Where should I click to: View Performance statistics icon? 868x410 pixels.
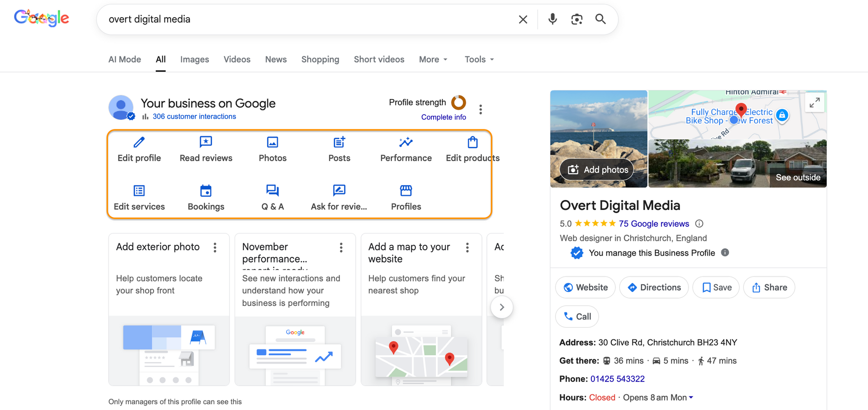point(406,142)
